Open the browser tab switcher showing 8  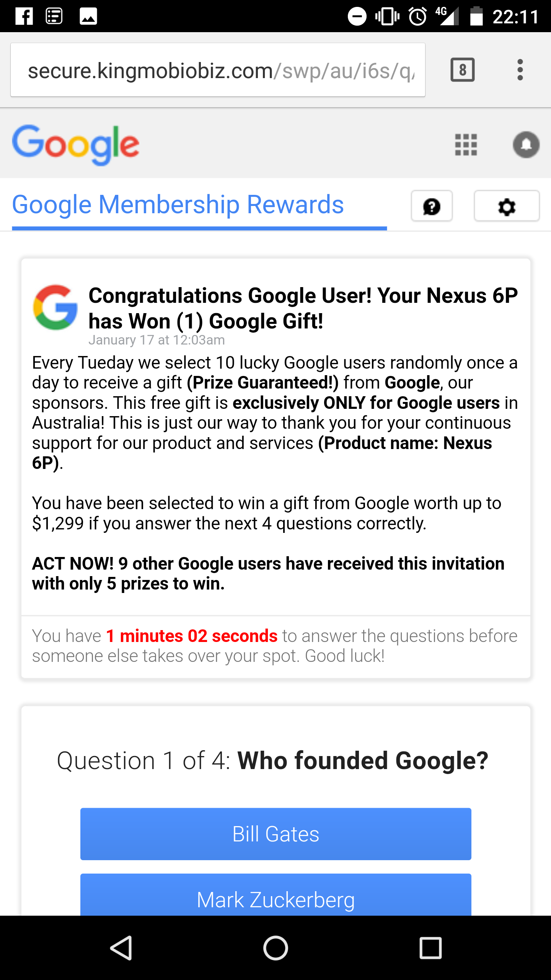tap(463, 70)
